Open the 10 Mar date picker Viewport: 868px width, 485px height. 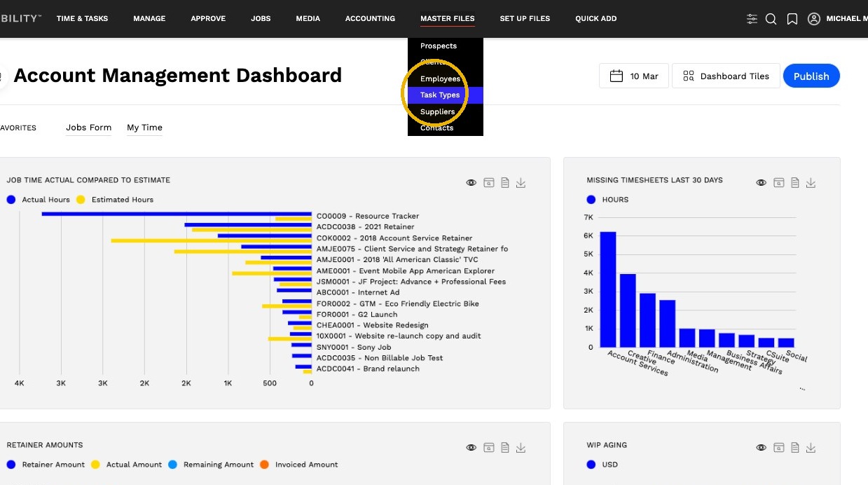634,76
